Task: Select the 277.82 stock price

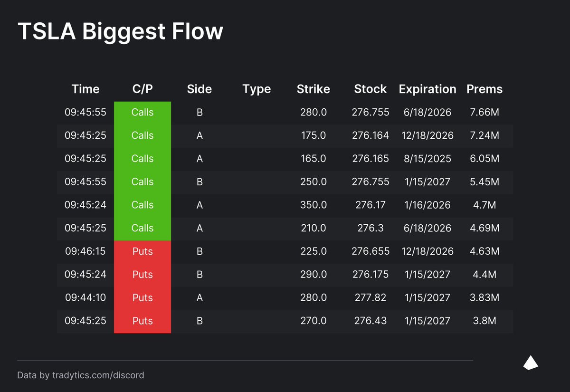Action: point(370,298)
